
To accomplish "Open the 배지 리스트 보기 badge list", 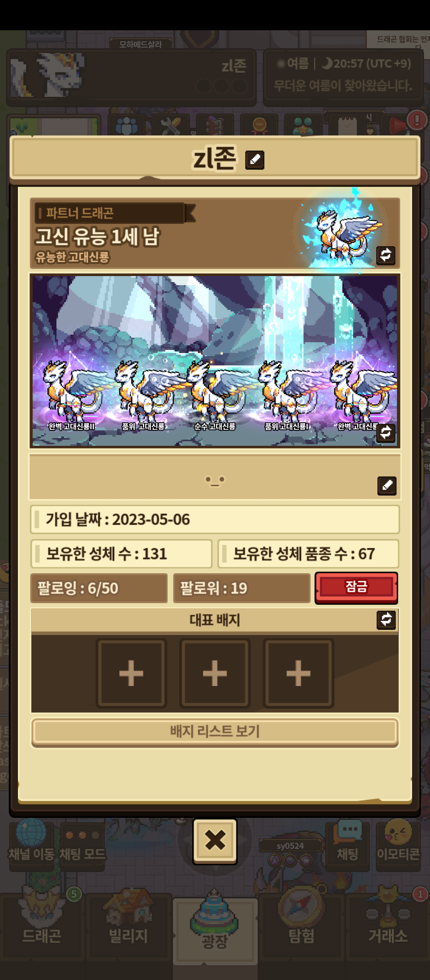I will (215, 731).
